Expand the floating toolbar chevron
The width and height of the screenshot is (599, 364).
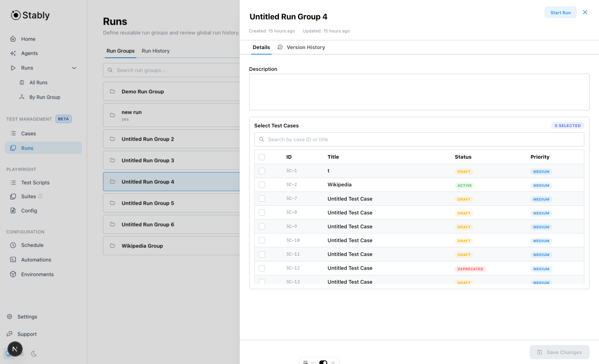pos(333,362)
